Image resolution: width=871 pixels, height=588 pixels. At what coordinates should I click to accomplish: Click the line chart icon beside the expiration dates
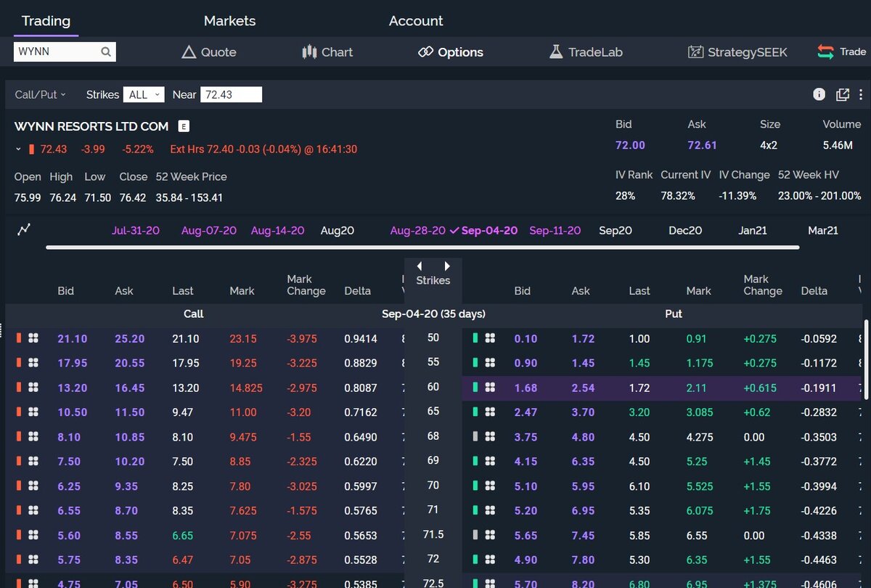[24, 230]
